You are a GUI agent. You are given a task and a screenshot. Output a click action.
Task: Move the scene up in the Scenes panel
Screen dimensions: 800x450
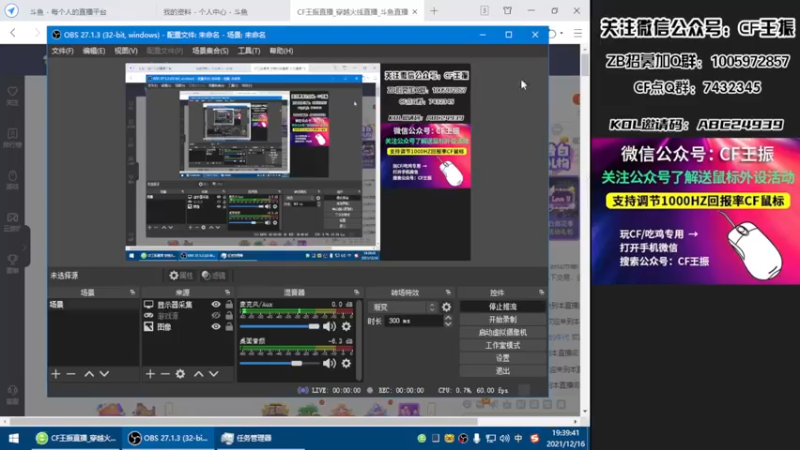89,374
